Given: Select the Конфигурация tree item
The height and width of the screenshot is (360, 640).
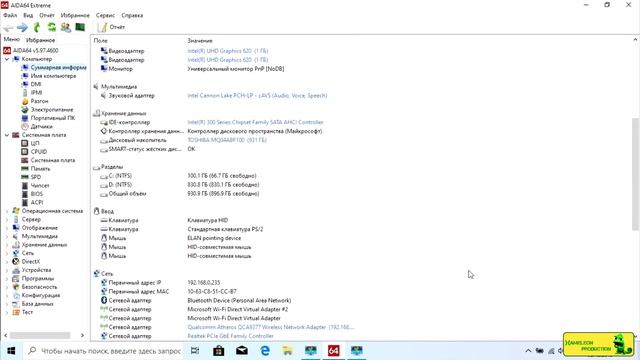Looking at the screenshot, I should pyautogui.click(x=41, y=296).
